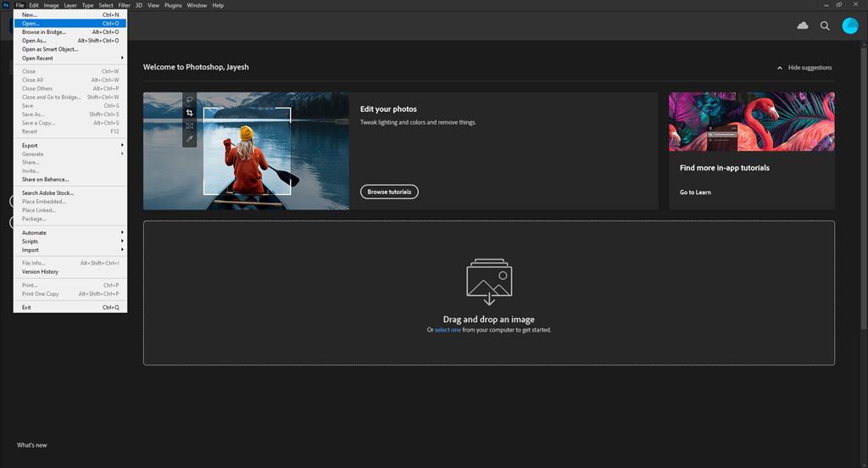868x468 pixels.
Task: Open the Help menu
Action: coord(218,5)
